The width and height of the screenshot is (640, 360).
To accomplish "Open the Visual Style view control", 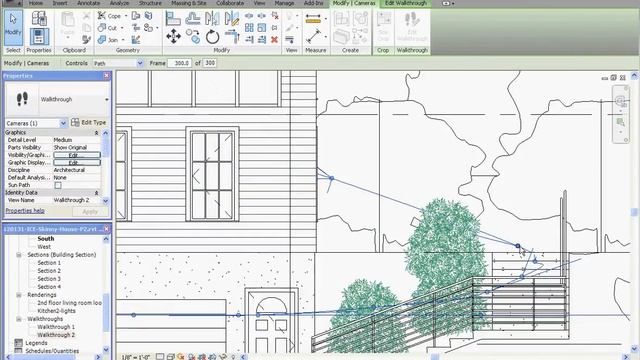I will tap(171, 357).
